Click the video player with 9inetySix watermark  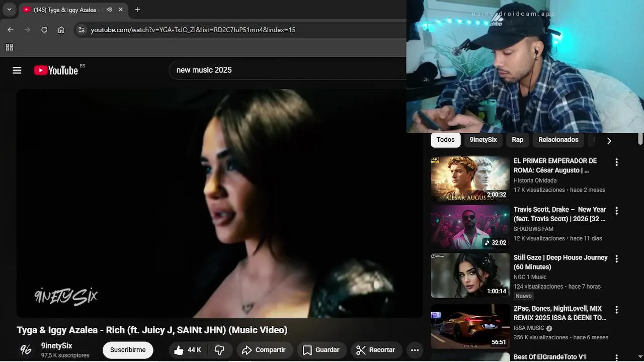(219, 203)
